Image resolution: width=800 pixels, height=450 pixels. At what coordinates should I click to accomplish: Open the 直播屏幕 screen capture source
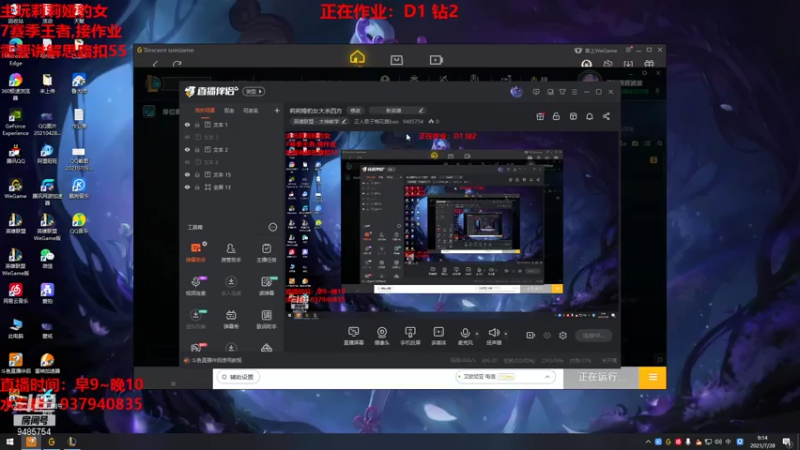click(354, 336)
